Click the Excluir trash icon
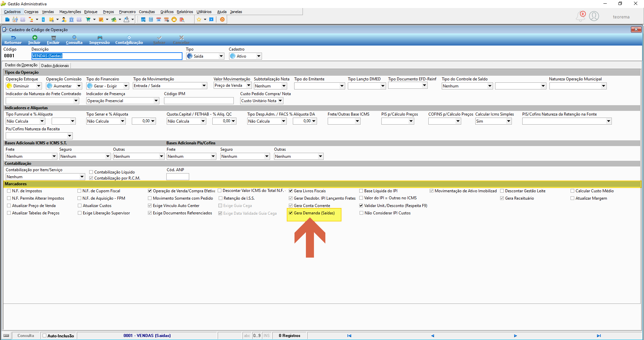 pyautogui.click(x=53, y=38)
